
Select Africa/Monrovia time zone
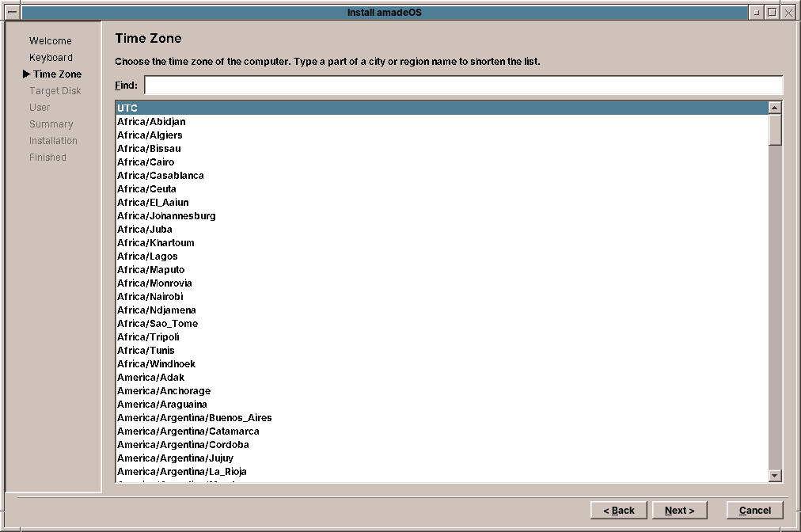coord(442,283)
